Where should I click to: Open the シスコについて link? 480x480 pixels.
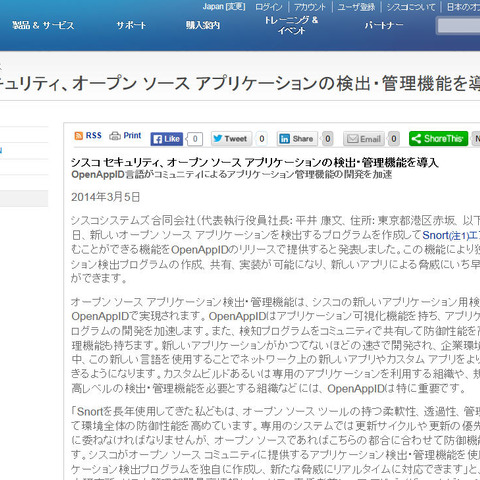tap(411, 7)
